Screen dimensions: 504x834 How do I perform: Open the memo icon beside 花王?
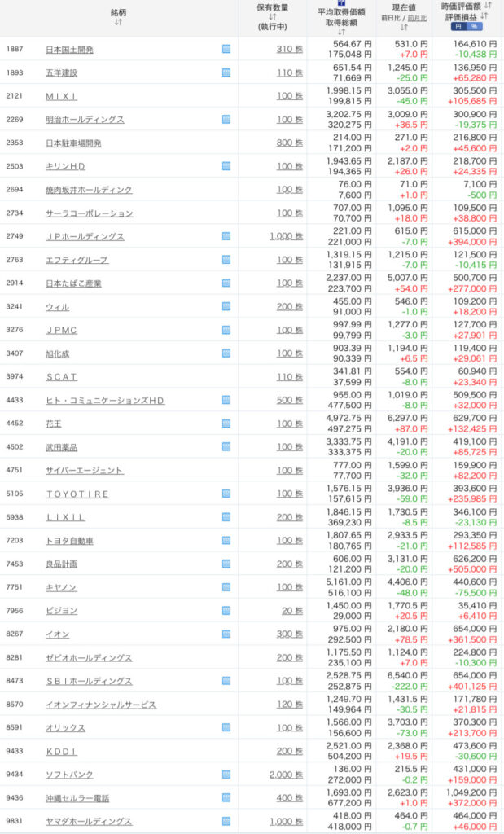click(226, 424)
